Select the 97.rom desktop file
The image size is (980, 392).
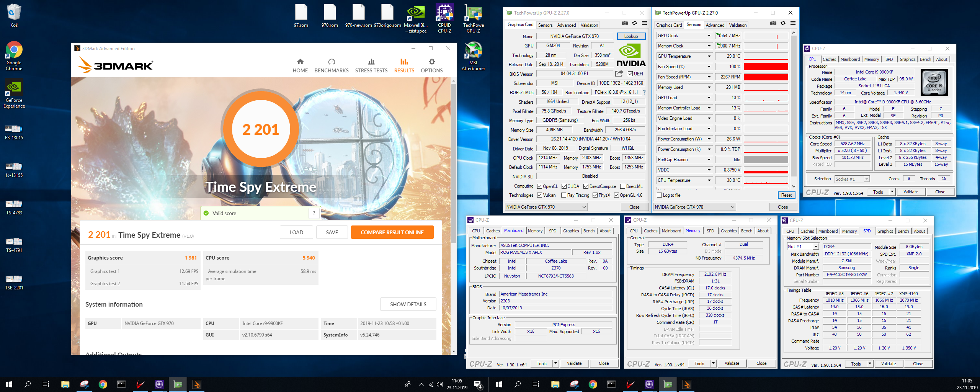[x=301, y=16]
